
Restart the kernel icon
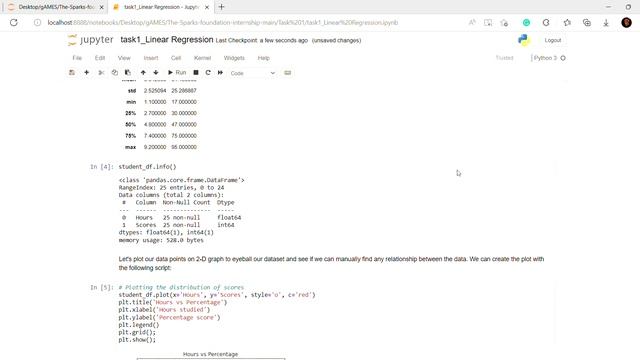click(208, 73)
